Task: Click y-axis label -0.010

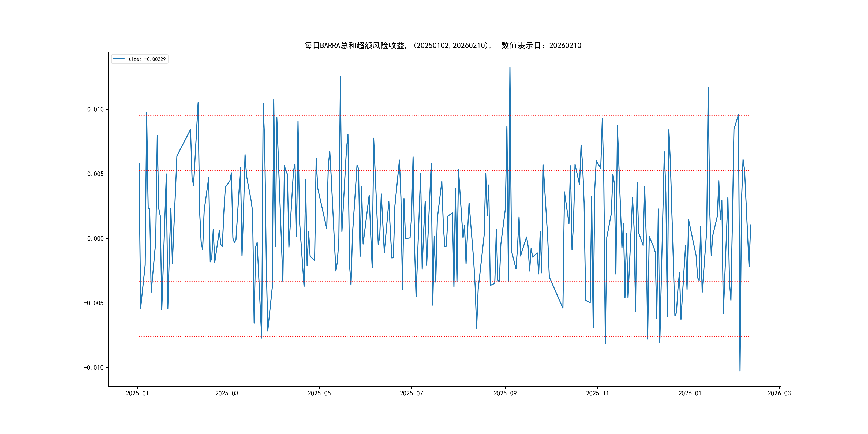Action: click(94, 368)
